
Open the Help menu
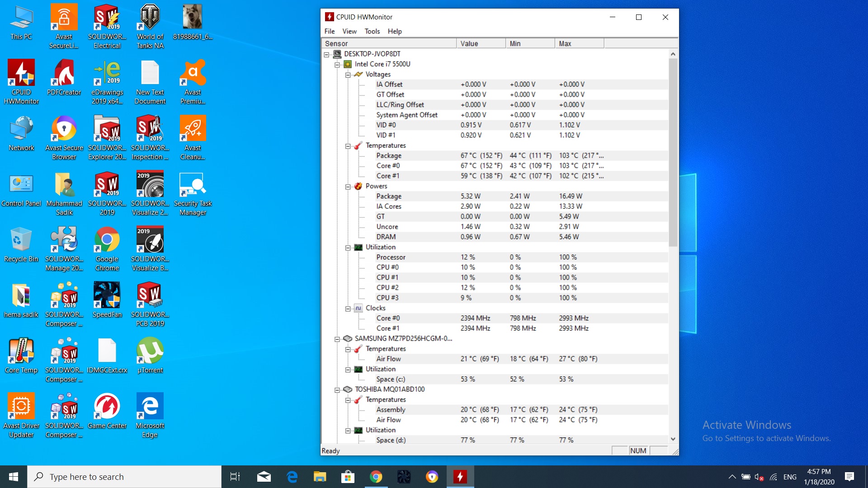[395, 31]
